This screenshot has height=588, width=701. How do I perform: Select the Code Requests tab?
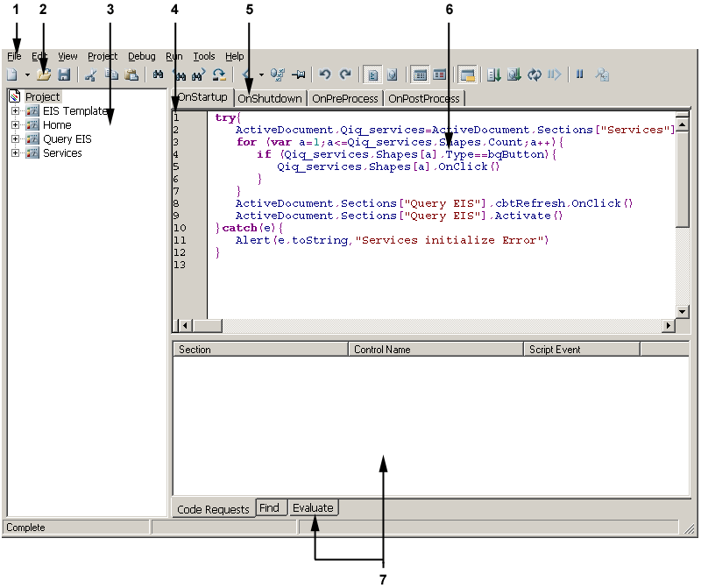[214, 507]
